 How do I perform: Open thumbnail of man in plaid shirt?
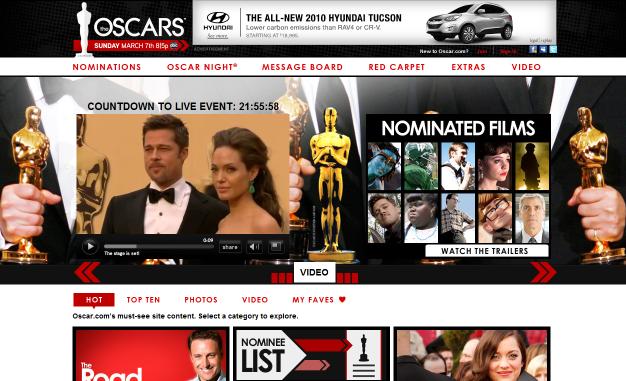coord(458,218)
